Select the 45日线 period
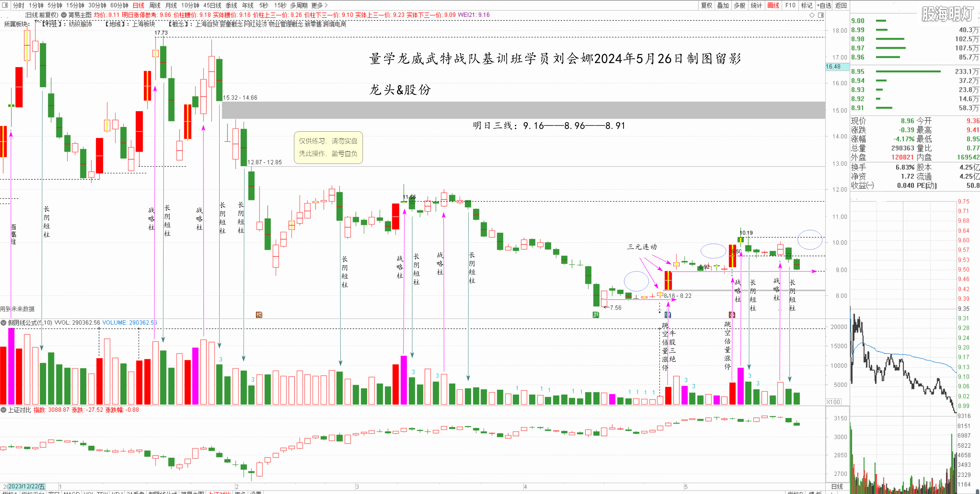This screenshot has width=980, height=494. pos(212,5)
